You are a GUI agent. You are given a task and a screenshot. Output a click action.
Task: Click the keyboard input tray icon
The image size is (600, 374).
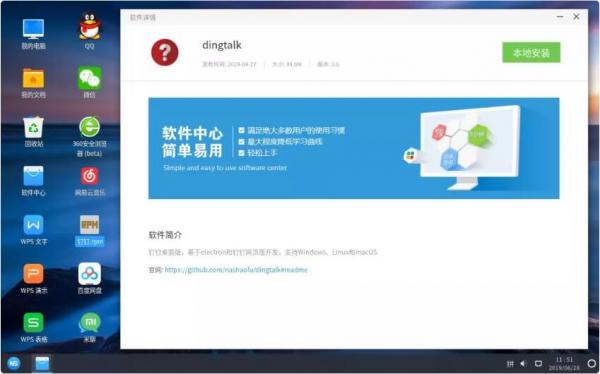pyautogui.click(x=510, y=364)
